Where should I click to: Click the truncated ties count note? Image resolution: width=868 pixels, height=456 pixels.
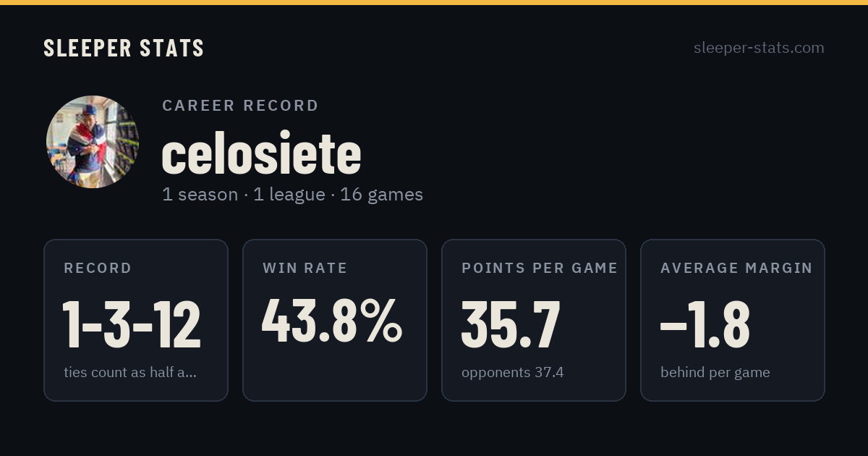(130, 373)
